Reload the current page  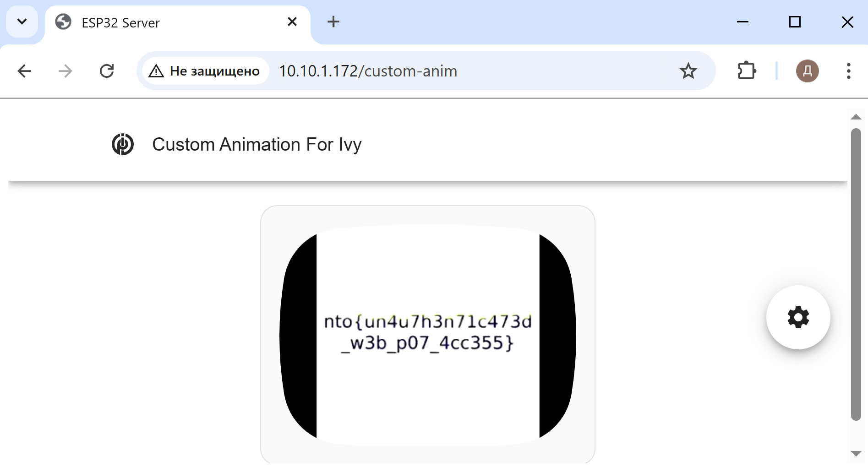tap(107, 71)
